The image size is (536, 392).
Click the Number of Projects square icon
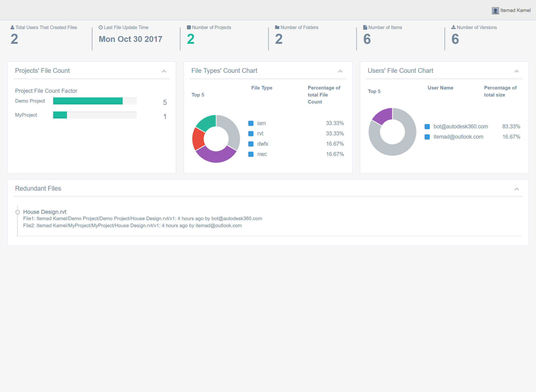click(189, 28)
